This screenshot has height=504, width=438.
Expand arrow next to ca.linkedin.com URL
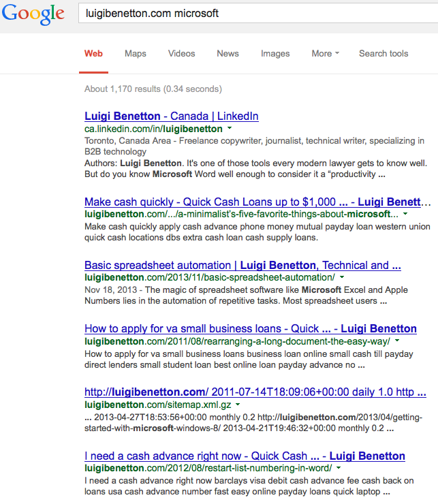(x=230, y=128)
